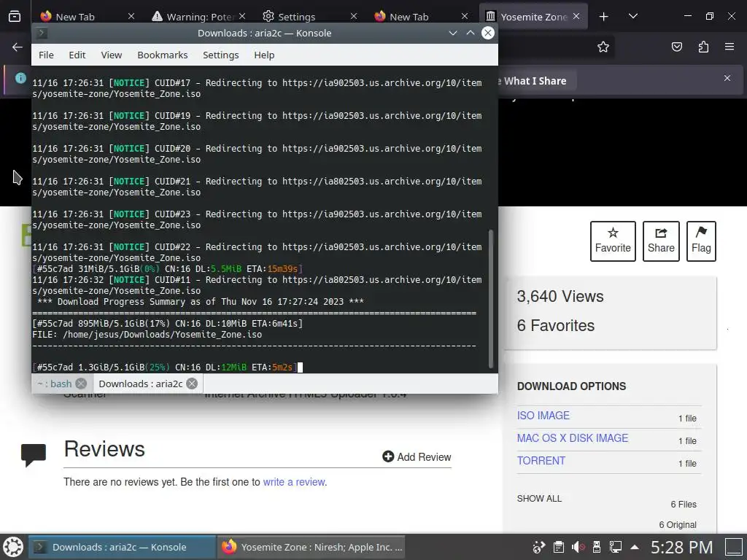Image resolution: width=747 pixels, height=560 pixels.
Task: Click the 5:28 PM clock
Action: pyautogui.click(x=681, y=547)
